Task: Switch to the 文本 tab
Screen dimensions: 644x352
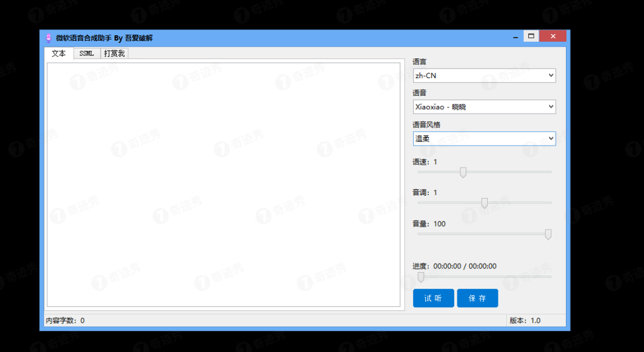Action: 58,53
